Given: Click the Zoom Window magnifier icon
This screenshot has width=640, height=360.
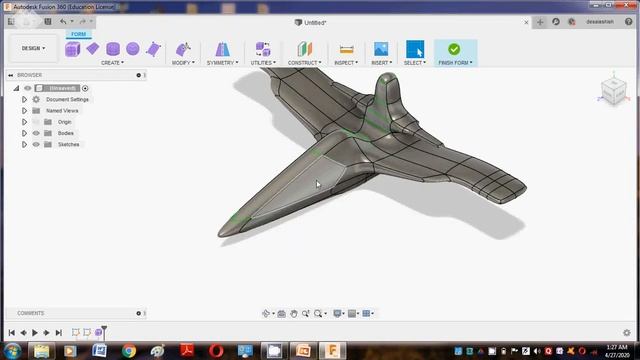Looking at the screenshot, I should click(x=318, y=313).
